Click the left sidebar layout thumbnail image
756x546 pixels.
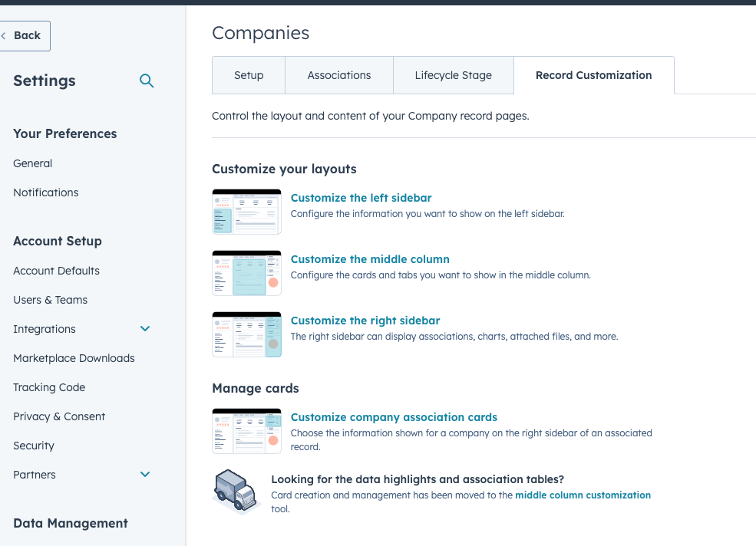click(246, 211)
